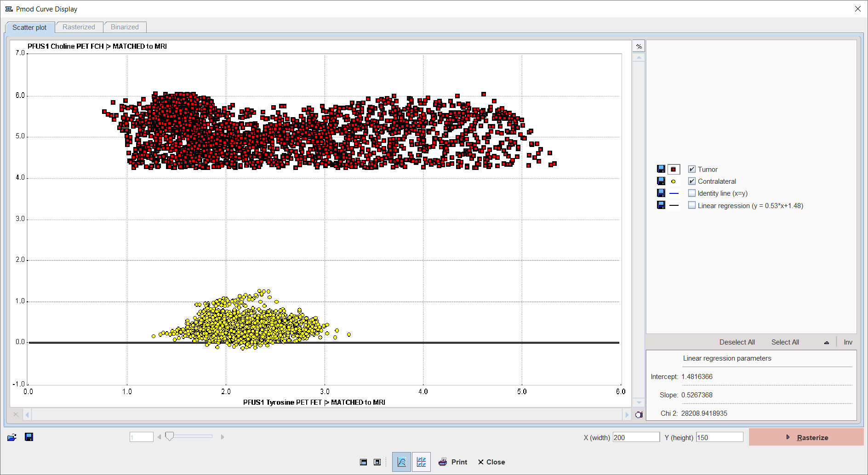Click the red square Tumor marker style

(x=674, y=169)
